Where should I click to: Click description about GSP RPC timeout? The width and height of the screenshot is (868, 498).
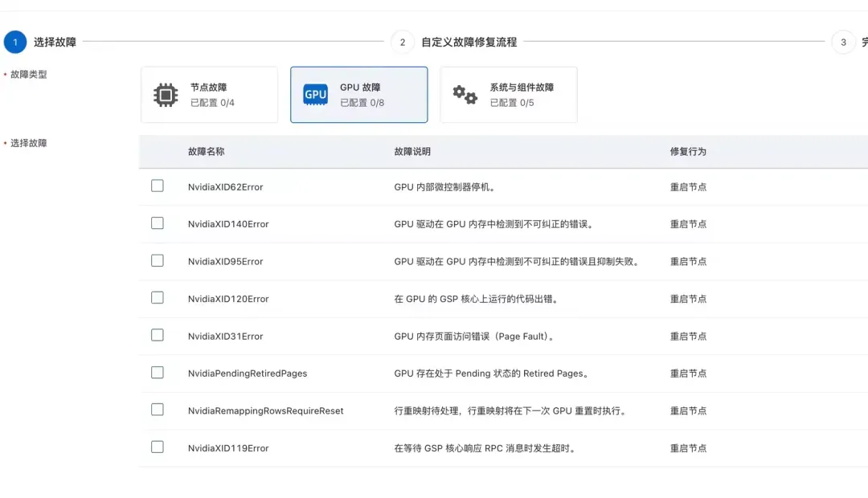point(485,448)
